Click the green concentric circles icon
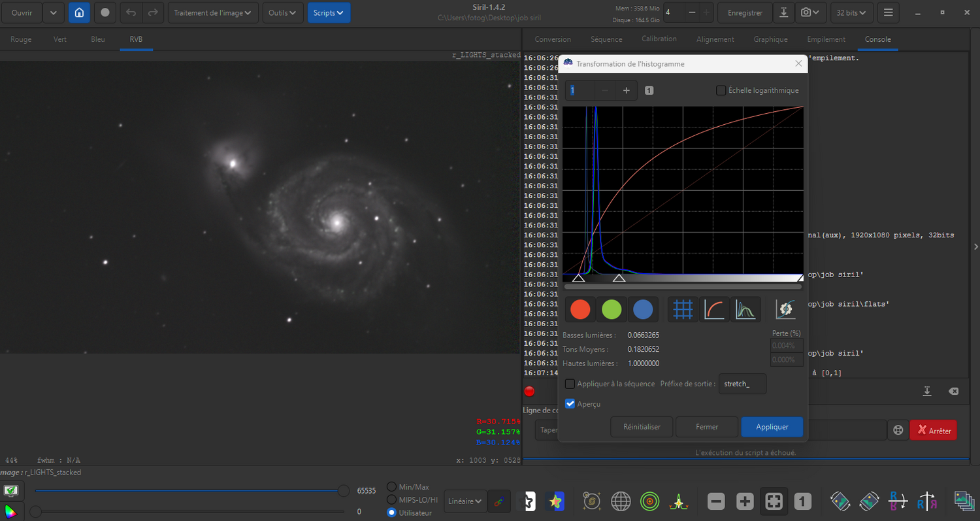980x521 pixels. tap(649, 501)
